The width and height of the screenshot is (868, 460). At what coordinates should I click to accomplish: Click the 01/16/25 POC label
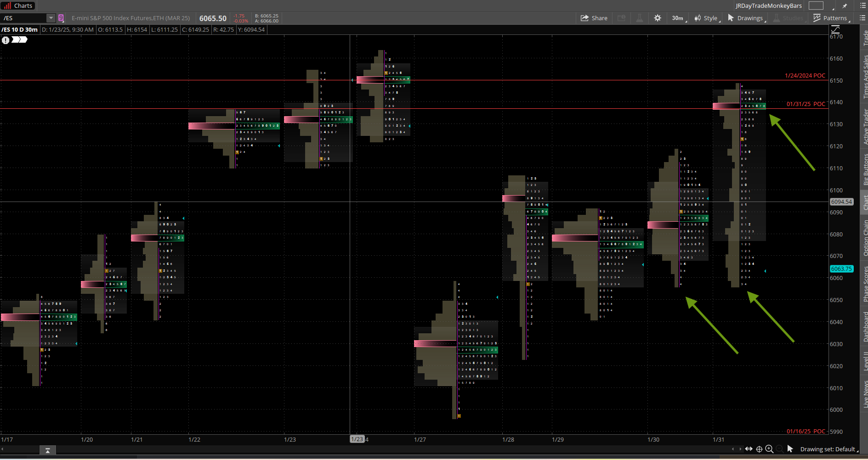[806, 431]
